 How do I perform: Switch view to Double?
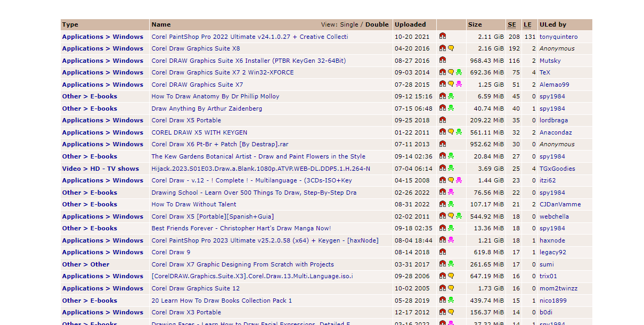click(377, 24)
